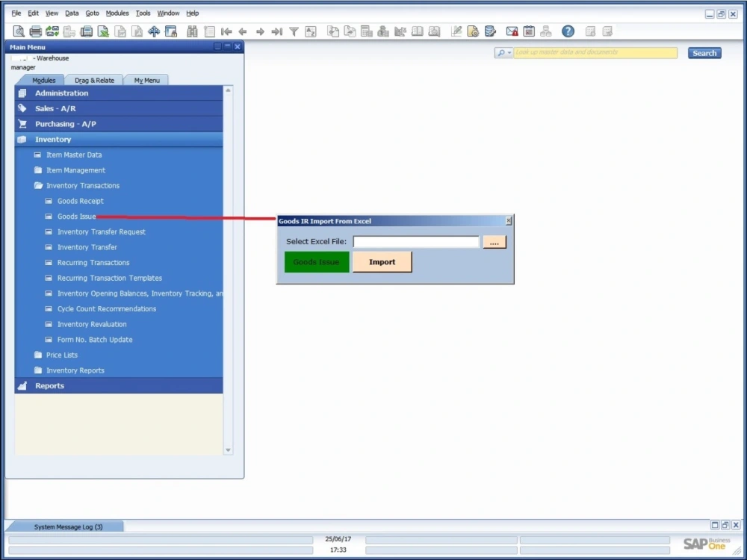
Task: Click the Export to Word icon
Action: (x=120, y=31)
